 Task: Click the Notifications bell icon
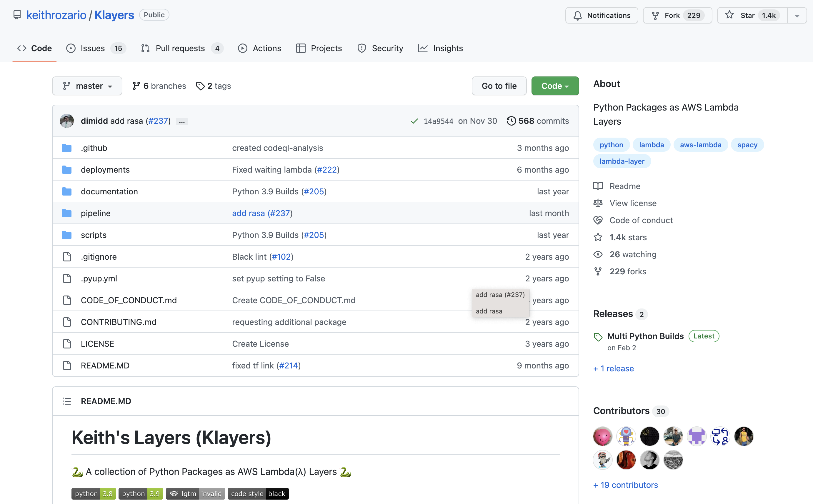click(578, 15)
